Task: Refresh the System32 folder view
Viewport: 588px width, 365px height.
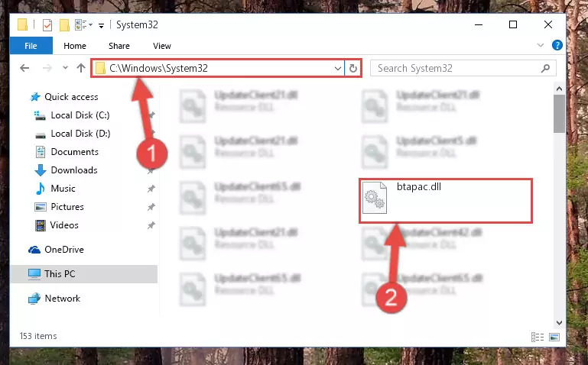Action: (x=352, y=68)
